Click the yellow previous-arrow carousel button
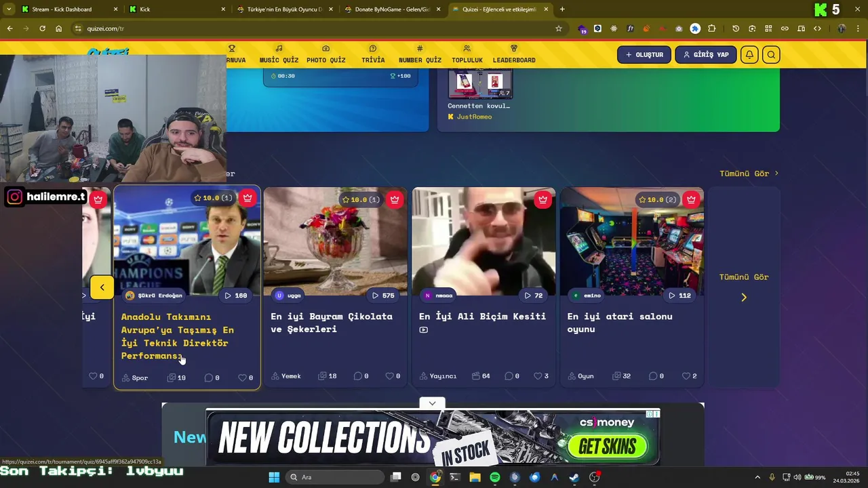Screen dimensions: 868x488 click(x=102, y=287)
